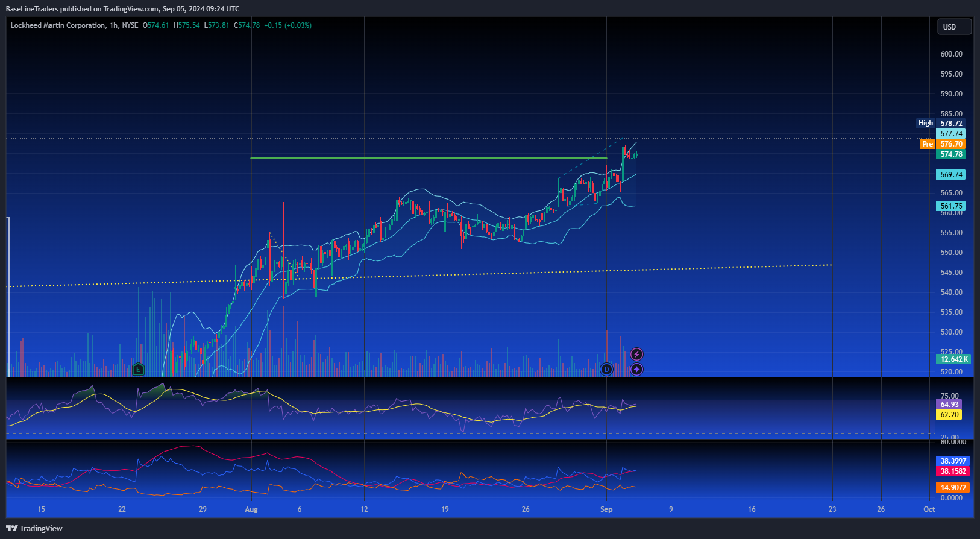980x539 pixels.
Task: Select the green horizontal resistance line
Action: [428, 158]
